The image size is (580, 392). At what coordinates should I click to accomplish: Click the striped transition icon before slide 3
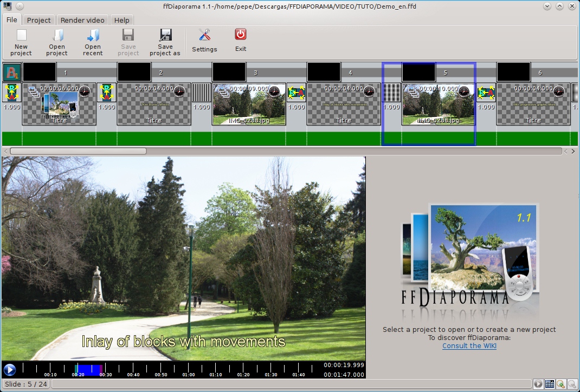(x=202, y=93)
